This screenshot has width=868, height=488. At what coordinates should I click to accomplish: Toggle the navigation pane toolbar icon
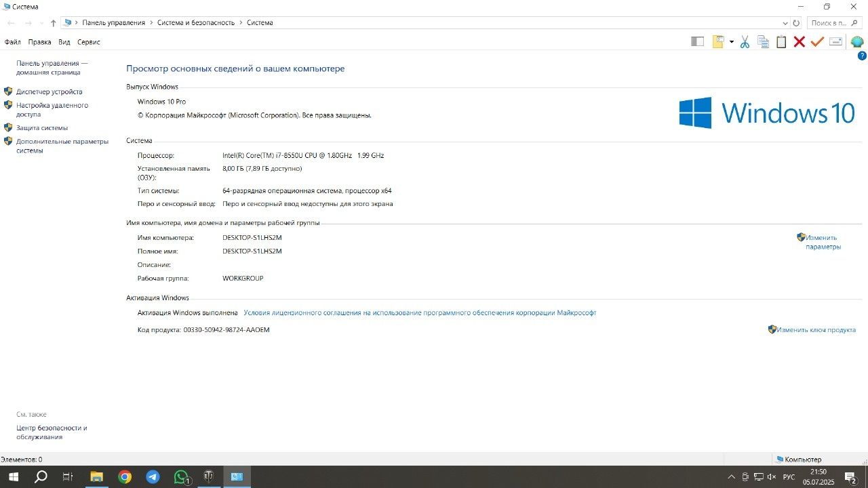click(x=697, y=42)
